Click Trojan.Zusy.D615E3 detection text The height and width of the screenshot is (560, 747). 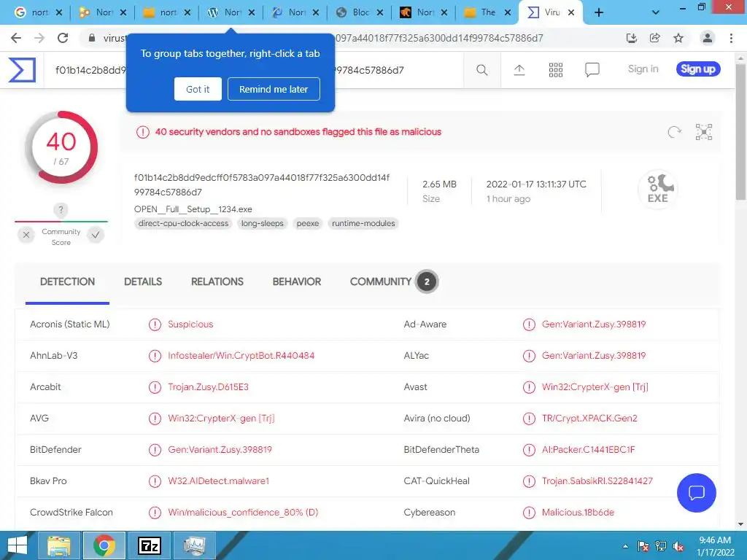coord(208,387)
